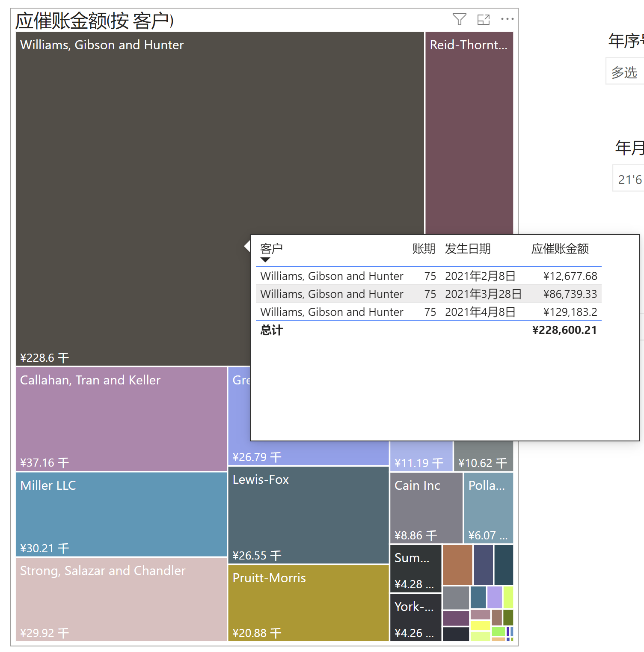This screenshot has width=644, height=652.
Task: Click the 应催账金额 column header
Action: 560,249
